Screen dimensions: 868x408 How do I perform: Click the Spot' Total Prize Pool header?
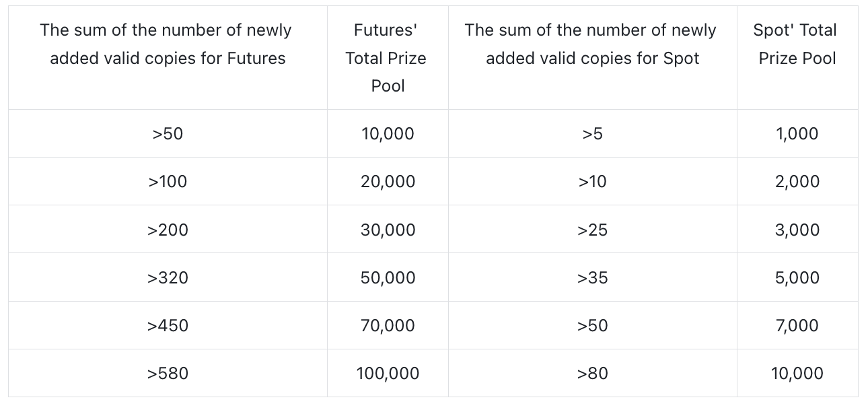coord(797,44)
